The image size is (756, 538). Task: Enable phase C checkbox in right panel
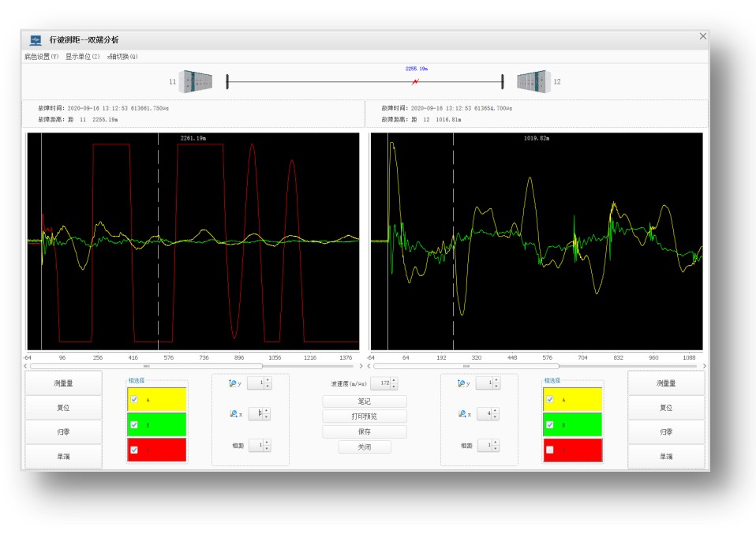pyautogui.click(x=550, y=450)
